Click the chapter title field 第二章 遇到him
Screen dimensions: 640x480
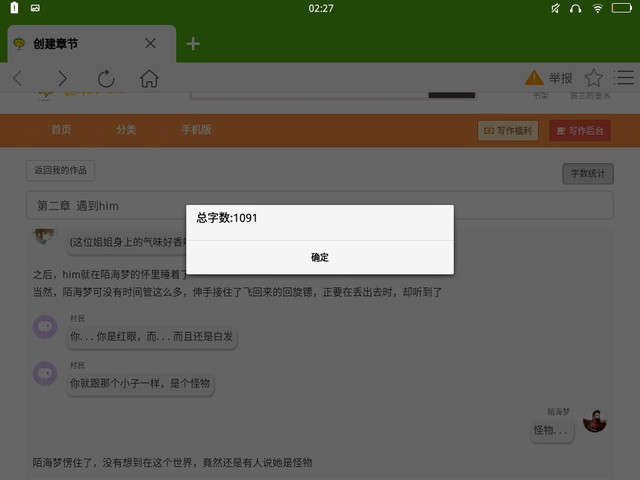click(319, 205)
